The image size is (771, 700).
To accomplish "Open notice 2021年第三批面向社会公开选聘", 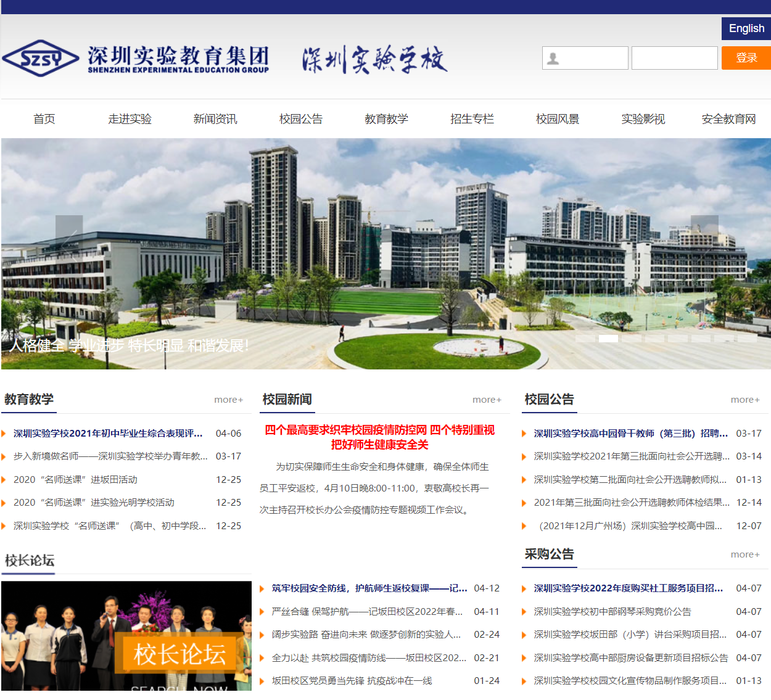I will click(632, 456).
